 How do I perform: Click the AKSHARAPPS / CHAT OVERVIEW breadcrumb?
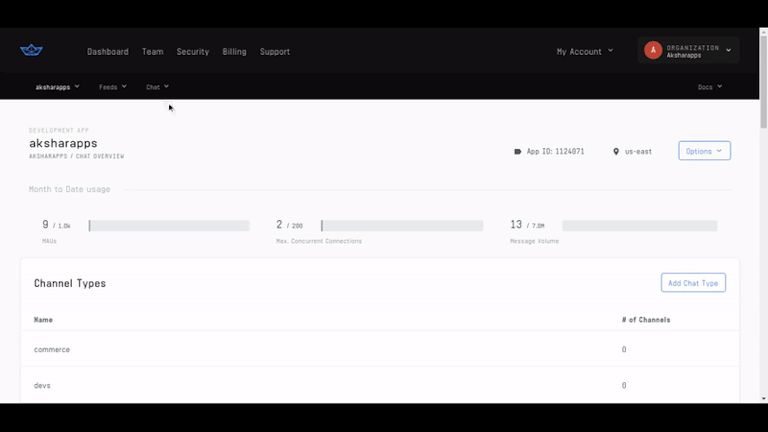(x=76, y=156)
